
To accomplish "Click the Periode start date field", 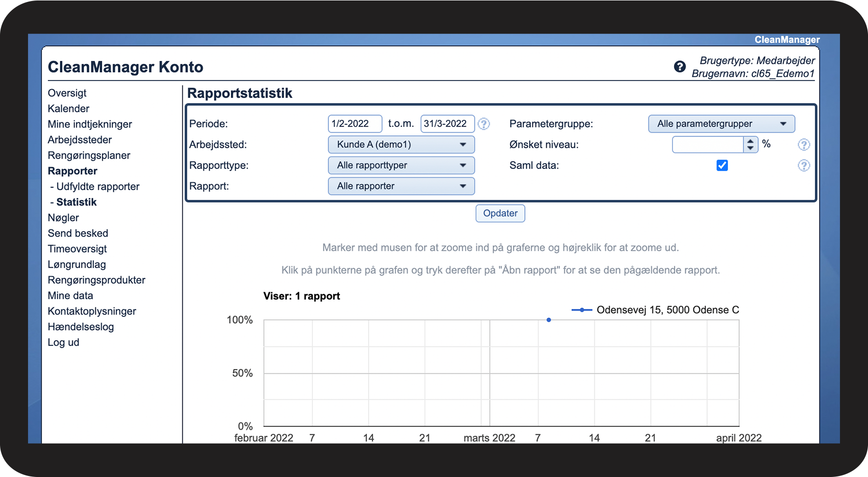I will tap(355, 124).
